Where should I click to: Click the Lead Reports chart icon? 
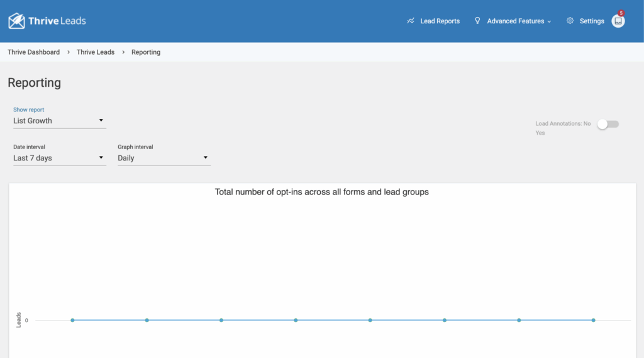tap(411, 21)
